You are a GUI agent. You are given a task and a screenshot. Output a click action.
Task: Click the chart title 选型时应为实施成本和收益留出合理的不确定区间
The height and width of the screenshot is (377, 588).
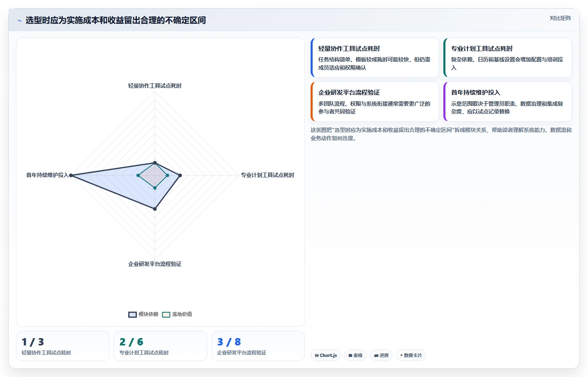[116, 20]
